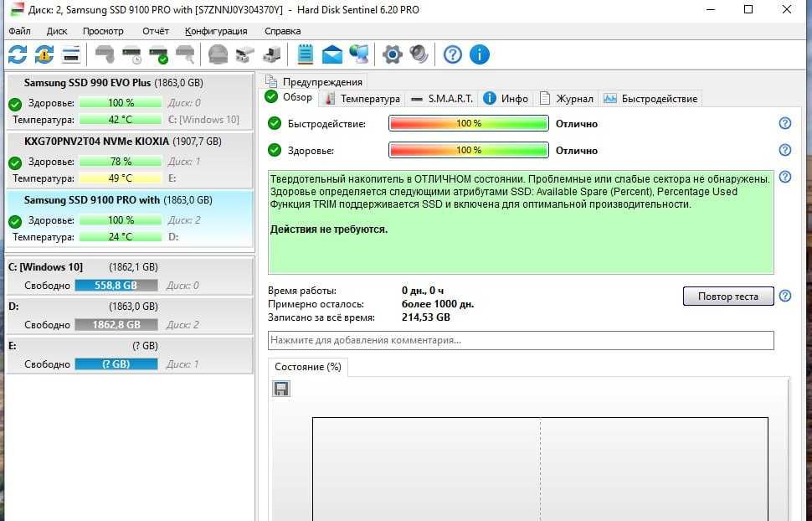Click the refresh icon with yellow warning sign

point(44,54)
